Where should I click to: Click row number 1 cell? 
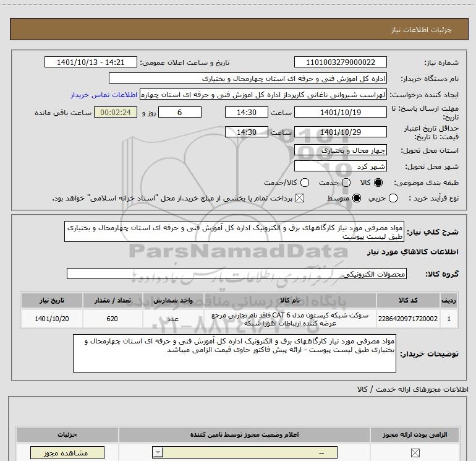coord(449,319)
